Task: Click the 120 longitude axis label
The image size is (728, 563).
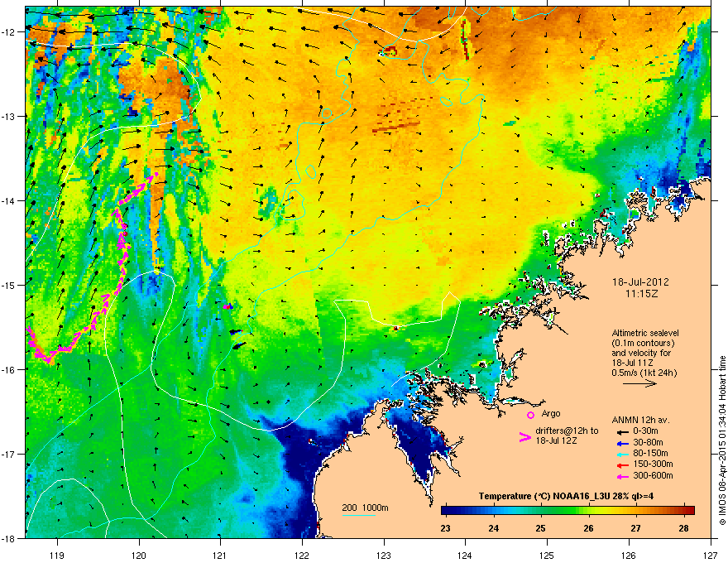Action: [x=139, y=555]
